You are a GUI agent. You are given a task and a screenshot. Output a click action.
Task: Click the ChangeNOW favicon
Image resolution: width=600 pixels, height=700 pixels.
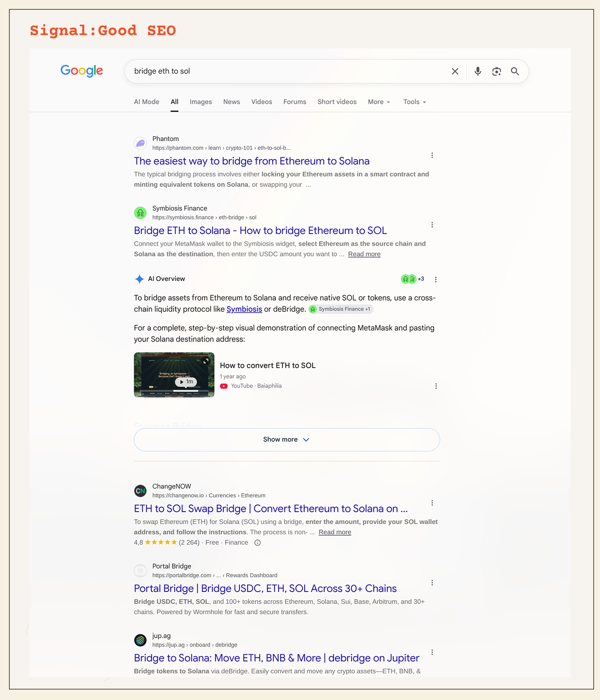(x=140, y=491)
